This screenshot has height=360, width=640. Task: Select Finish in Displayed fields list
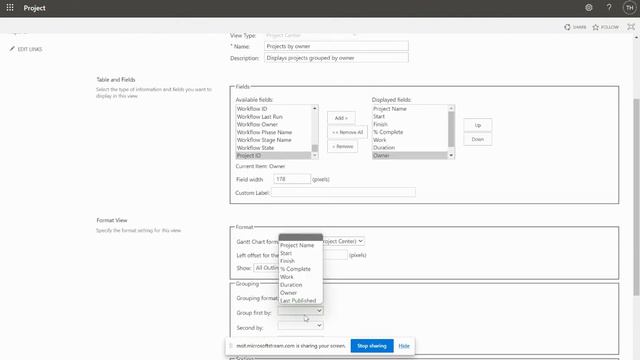pyautogui.click(x=410, y=124)
